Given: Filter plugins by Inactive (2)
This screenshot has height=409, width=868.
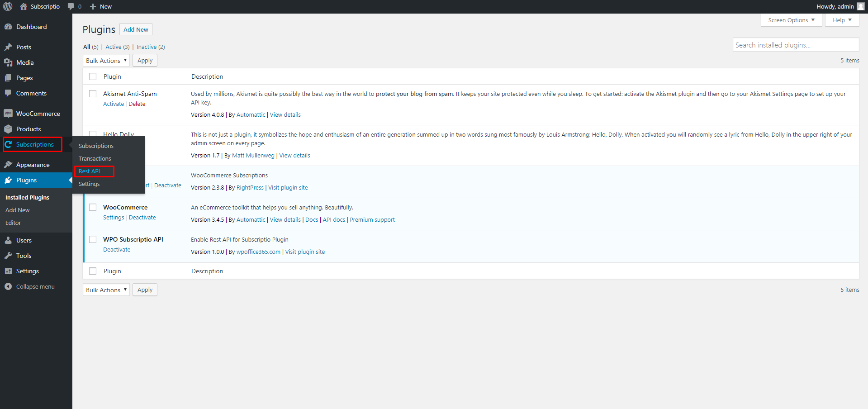Looking at the screenshot, I should click(x=151, y=47).
